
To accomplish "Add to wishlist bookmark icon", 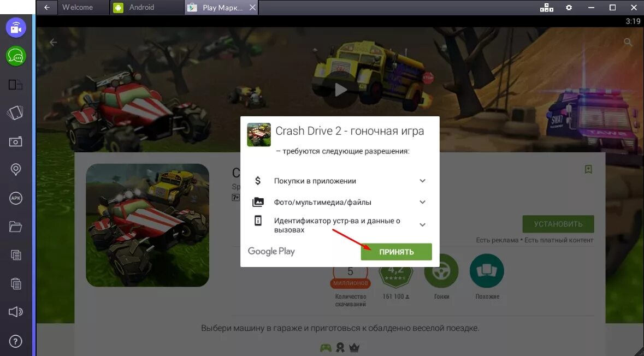I will click(588, 169).
